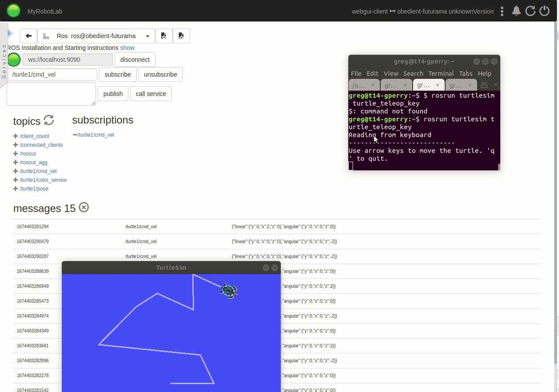The image size is (559, 392).
Task: Open the terminal View menu
Action: coord(391,74)
